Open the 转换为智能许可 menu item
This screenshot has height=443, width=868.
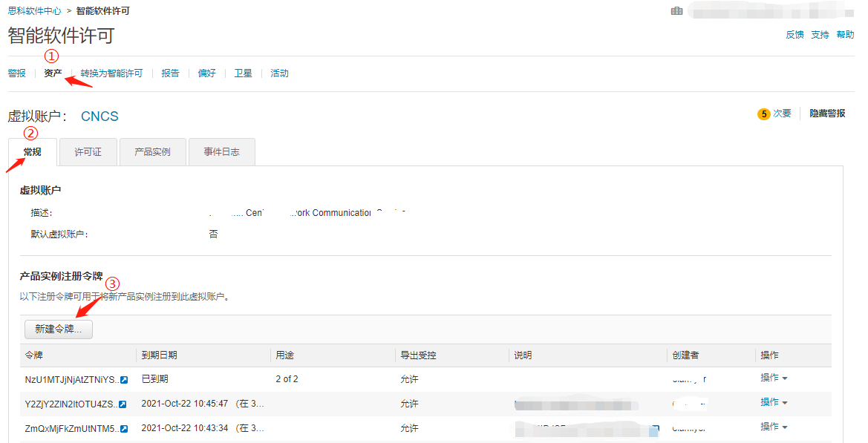tap(111, 73)
